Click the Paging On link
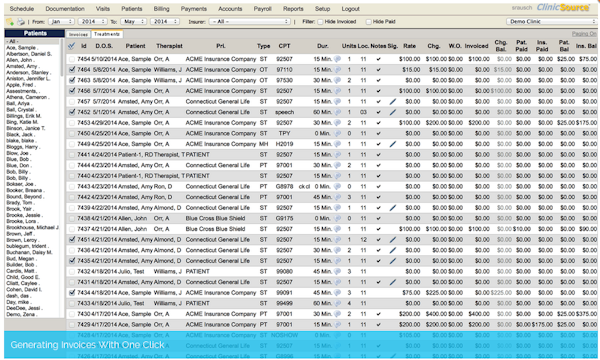The image size is (600, 360). 584,34
